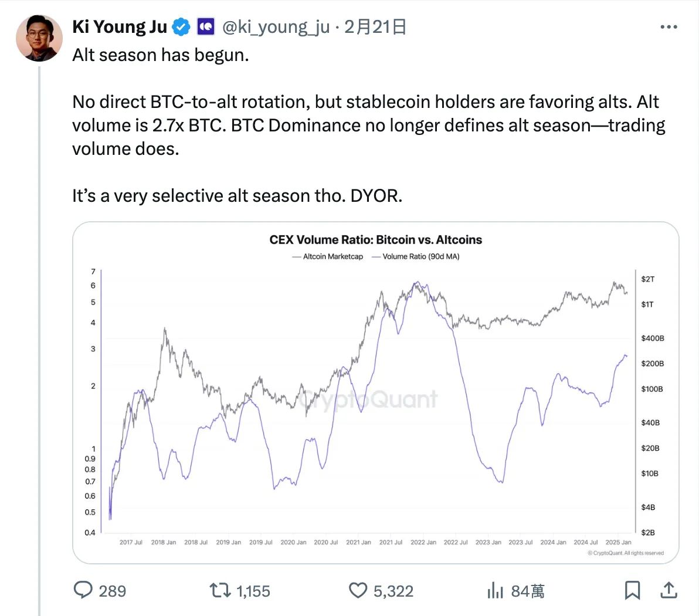Click the repost arrows icon
The width and height of the screenshot is (699, 616).
point(220,590)
